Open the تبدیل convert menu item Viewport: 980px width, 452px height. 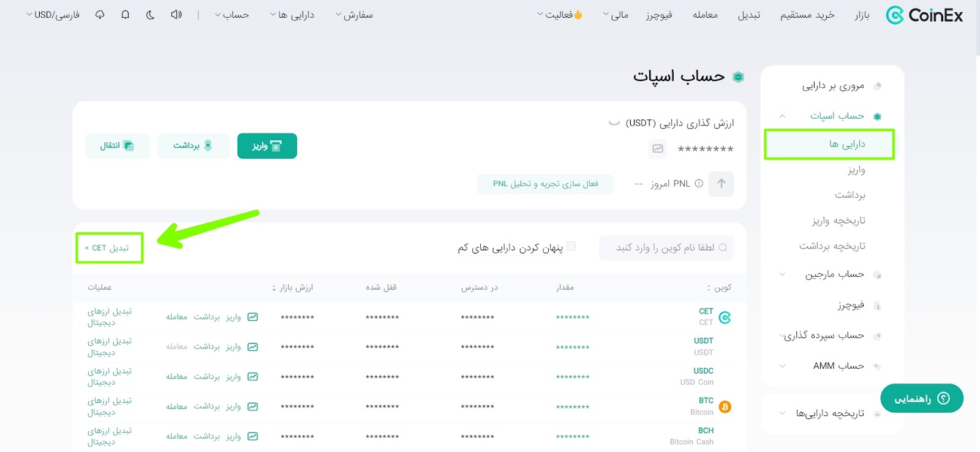(x=749, y=15)
